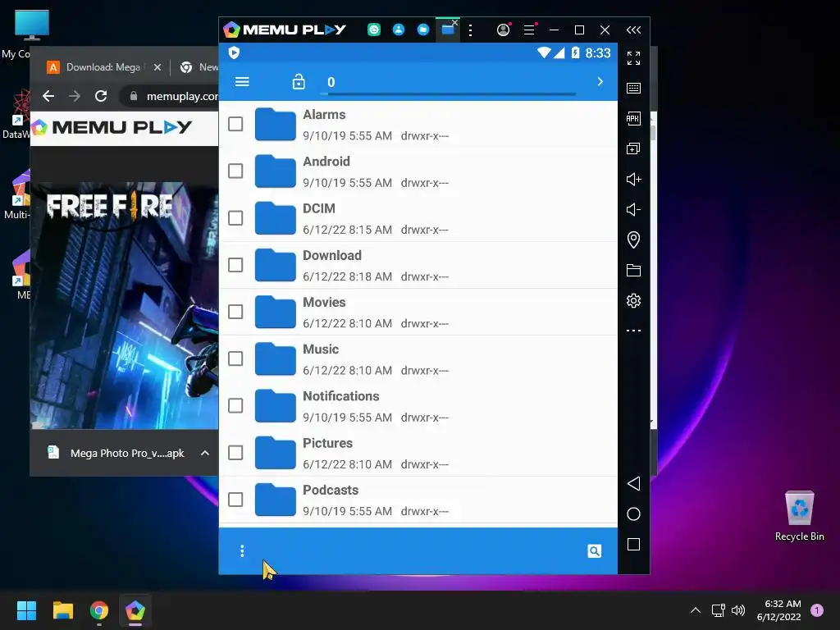This screenshot has height=630, width=840.
Task: Open the Alarms folder icon
Action: click(x=276, y=124)
